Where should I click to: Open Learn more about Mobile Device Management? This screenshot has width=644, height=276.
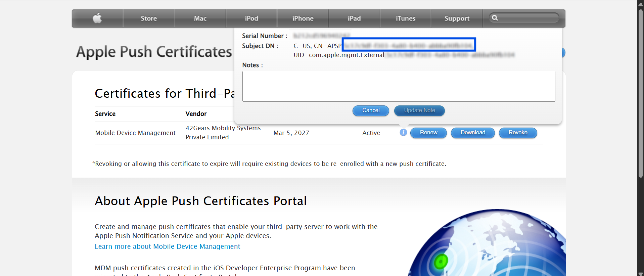168,246
